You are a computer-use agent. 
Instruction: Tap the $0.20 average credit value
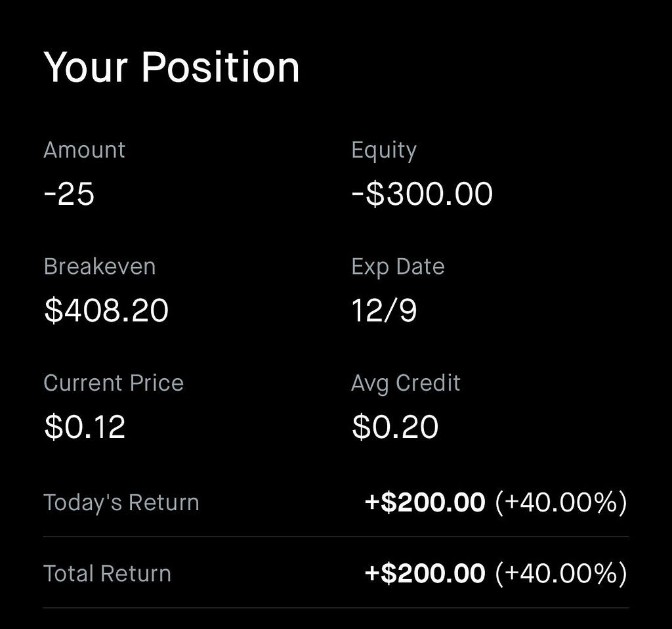point(394,427)
